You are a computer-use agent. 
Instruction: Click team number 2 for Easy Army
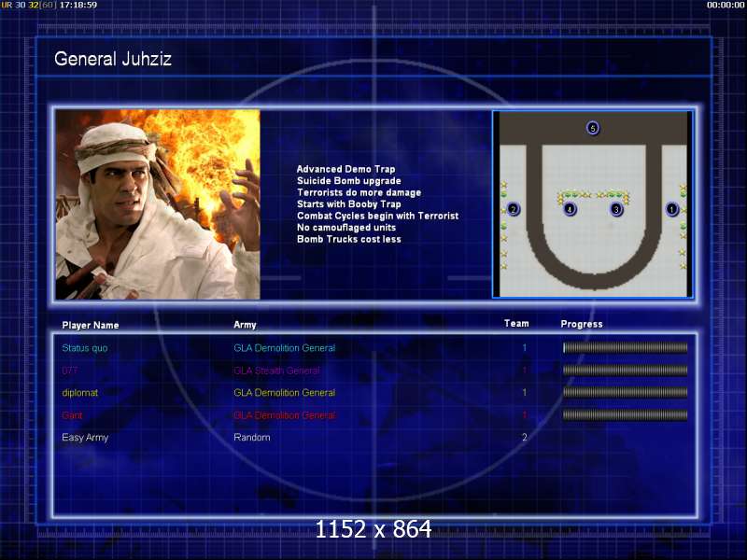click(525, 437)
